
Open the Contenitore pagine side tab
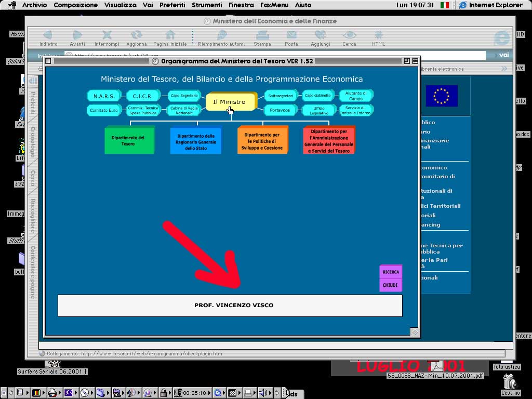(x=33, y=272)
